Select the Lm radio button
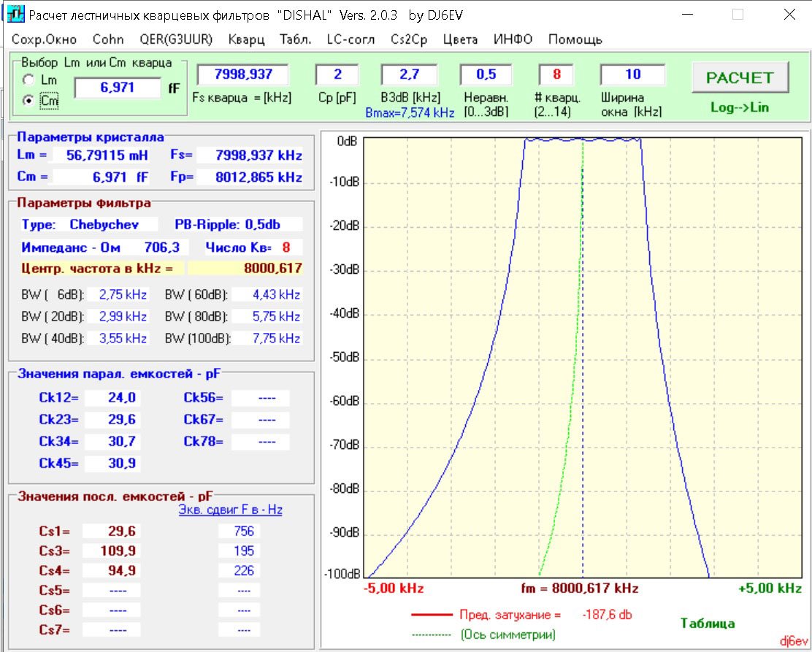 coord(28,80)
